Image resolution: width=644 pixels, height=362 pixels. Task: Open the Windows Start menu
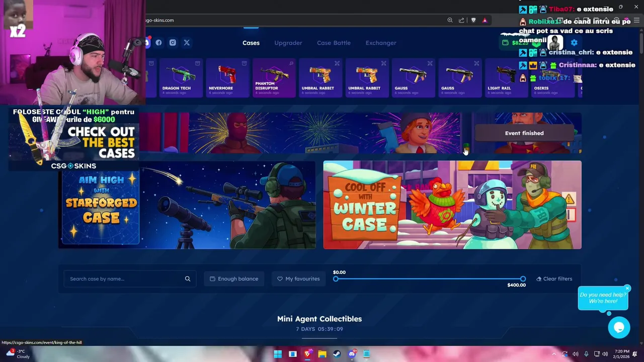(x=278, y=354)
